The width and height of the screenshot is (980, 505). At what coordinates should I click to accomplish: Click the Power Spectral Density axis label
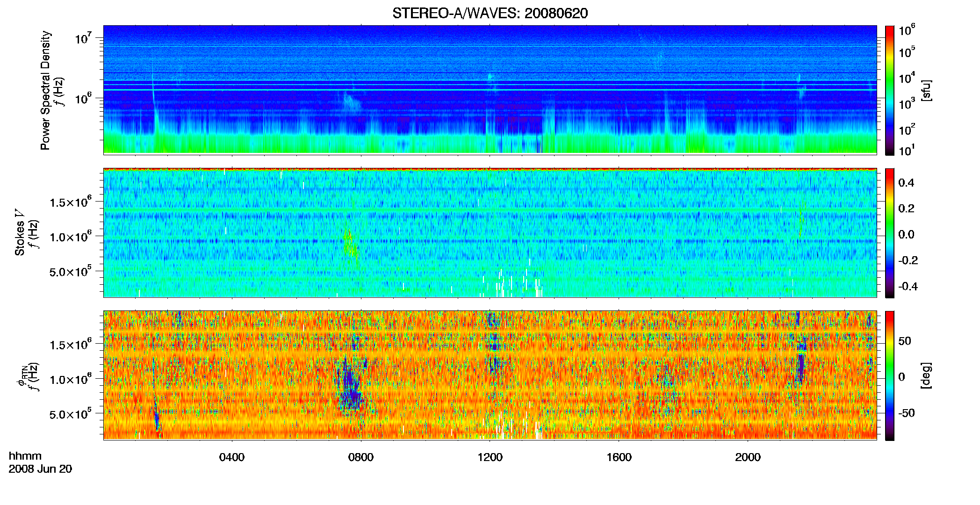point(45,90)
